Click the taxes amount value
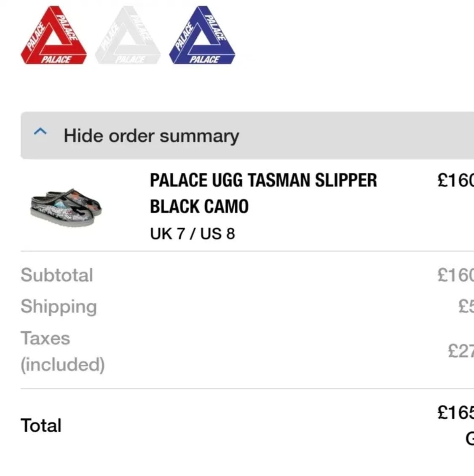This screenshot has height=476, width=474. coord(461,350)
